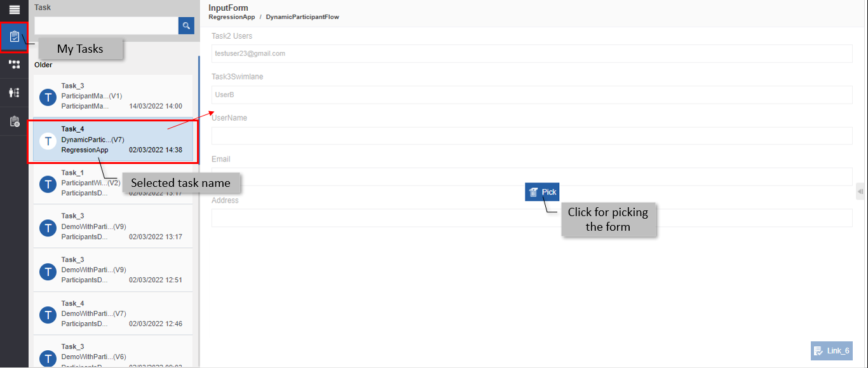The image size is (868, 368).
Task: Click avatar T of selected Task_4
Action: point(48,140)
